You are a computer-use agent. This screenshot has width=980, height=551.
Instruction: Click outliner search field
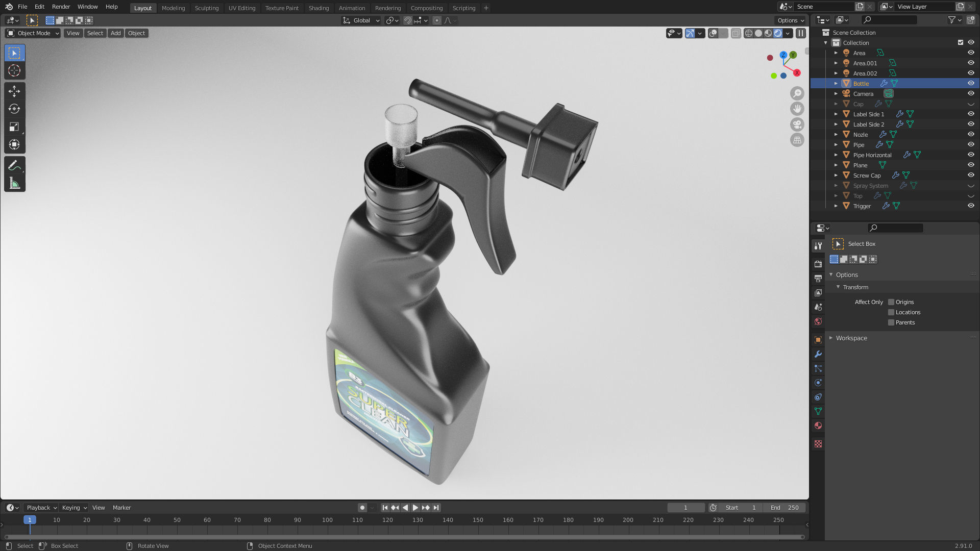(x=889, y=20)
